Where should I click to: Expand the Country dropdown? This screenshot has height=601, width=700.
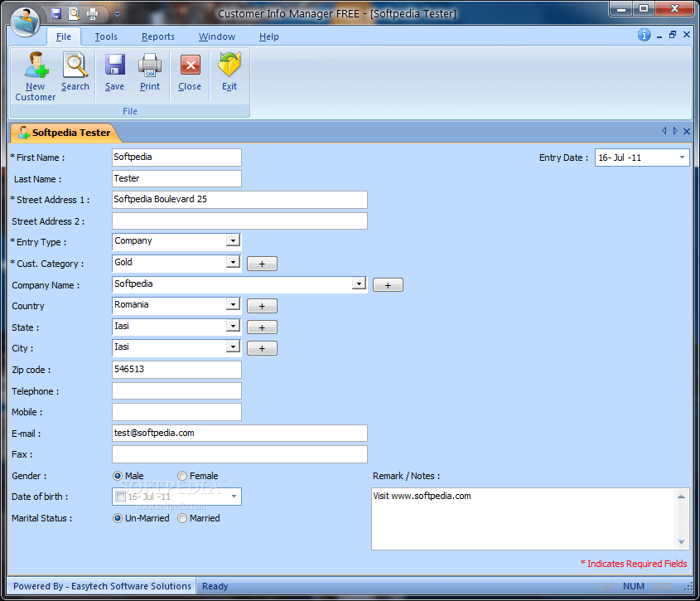233,304
